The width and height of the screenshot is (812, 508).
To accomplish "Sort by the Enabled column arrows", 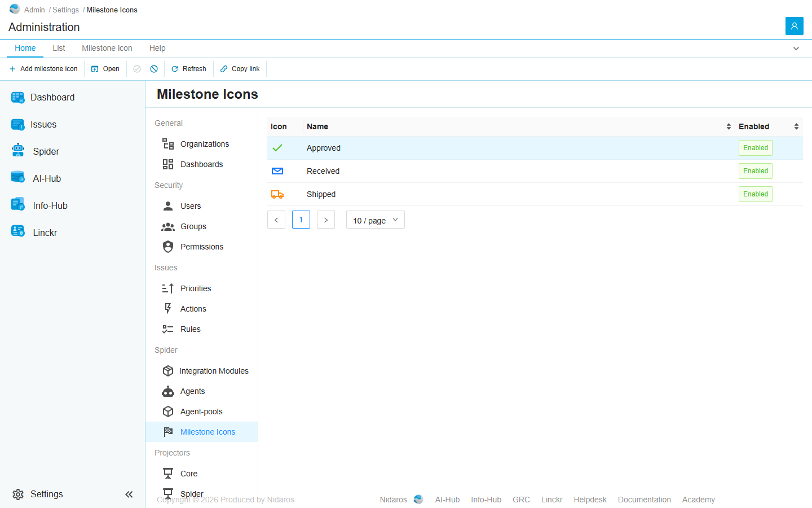I will (x=796, y=126).
